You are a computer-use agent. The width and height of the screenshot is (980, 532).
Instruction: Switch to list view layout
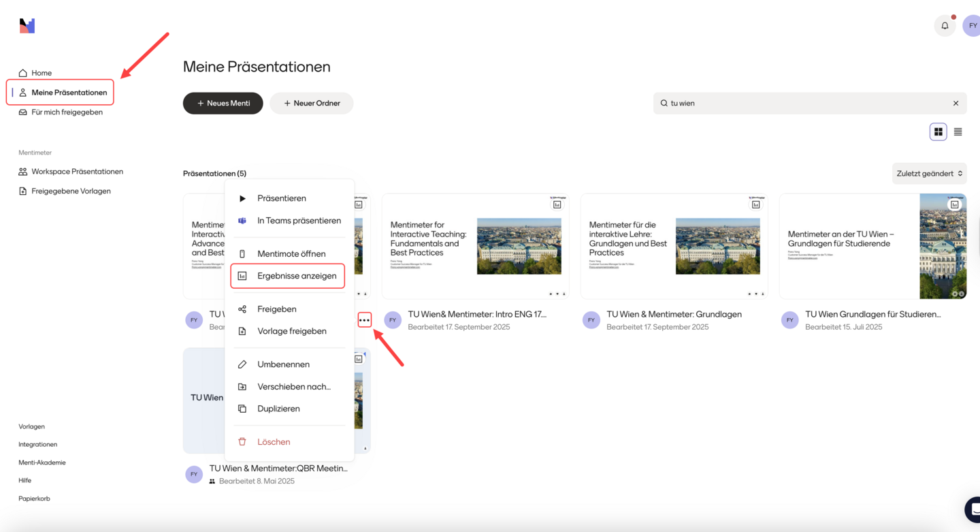(x=958, y=132)
